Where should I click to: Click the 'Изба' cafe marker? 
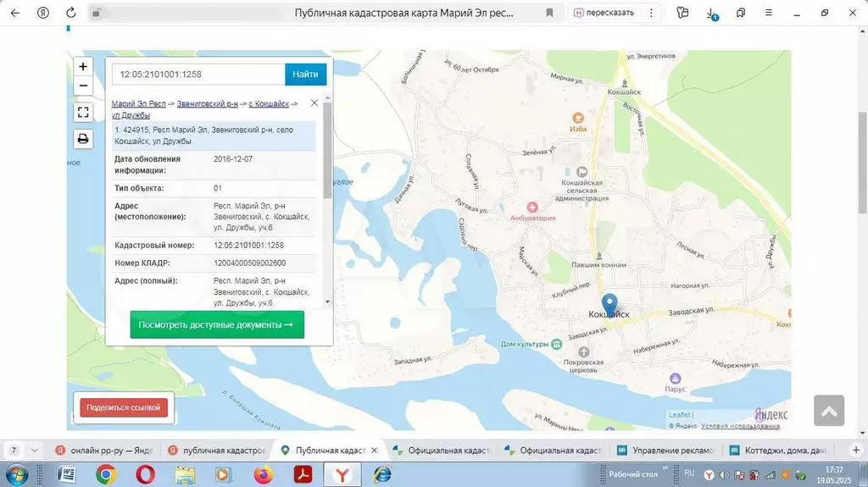[x=578, y=118]
